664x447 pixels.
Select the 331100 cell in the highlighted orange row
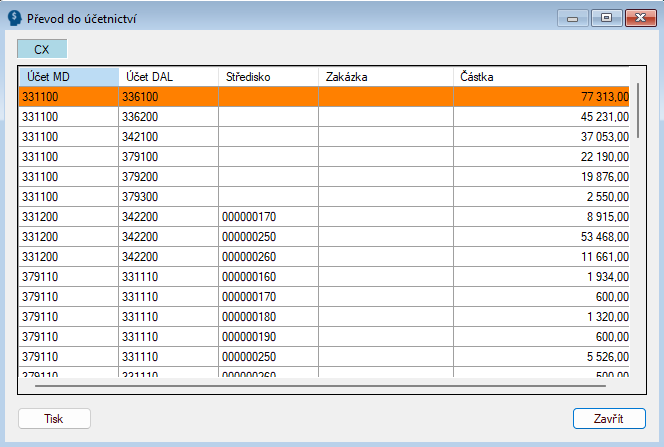tap(69, 97)
